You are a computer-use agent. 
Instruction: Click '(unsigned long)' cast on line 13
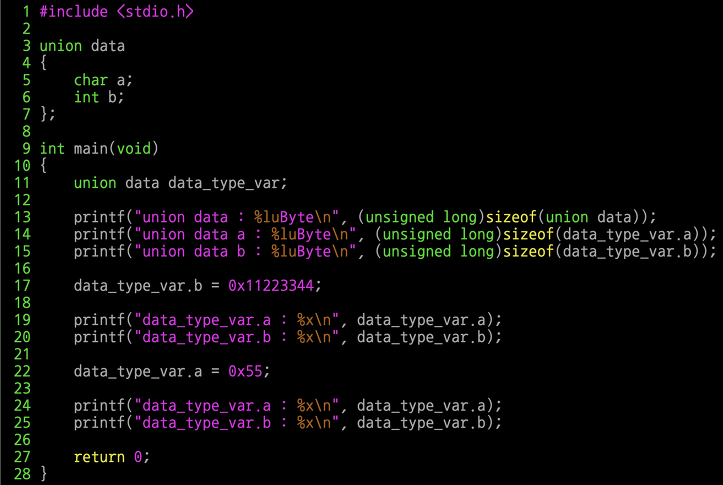pyautogui.click(x=421, y=217)
